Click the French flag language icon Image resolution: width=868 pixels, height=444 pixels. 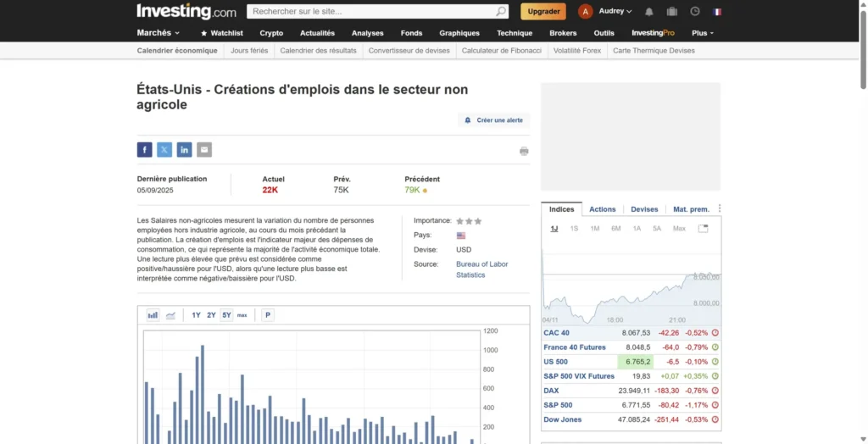(717, 12)
